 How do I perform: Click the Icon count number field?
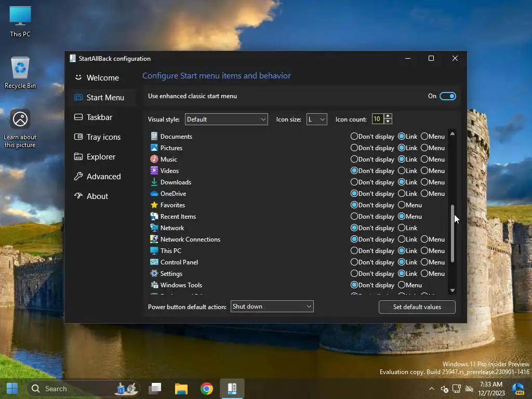(378, 119)
